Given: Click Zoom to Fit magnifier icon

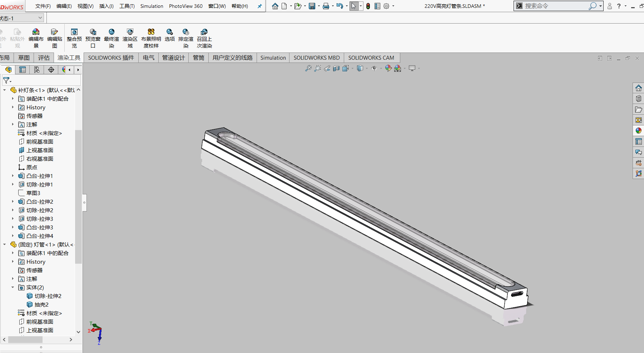Looking at the screenshot, I should click(308, 68).
